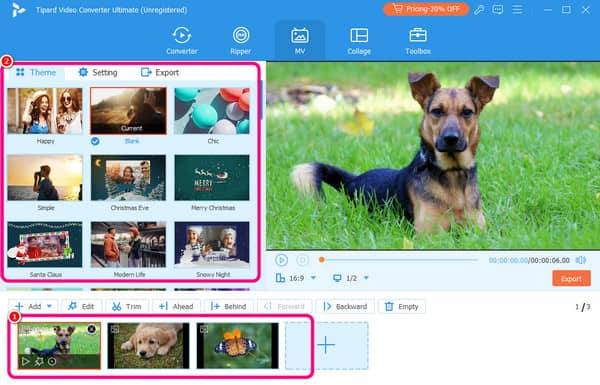Open the 16:9 aspect ratio dropdown
600x385 pixels.
(x=296, y=278)
